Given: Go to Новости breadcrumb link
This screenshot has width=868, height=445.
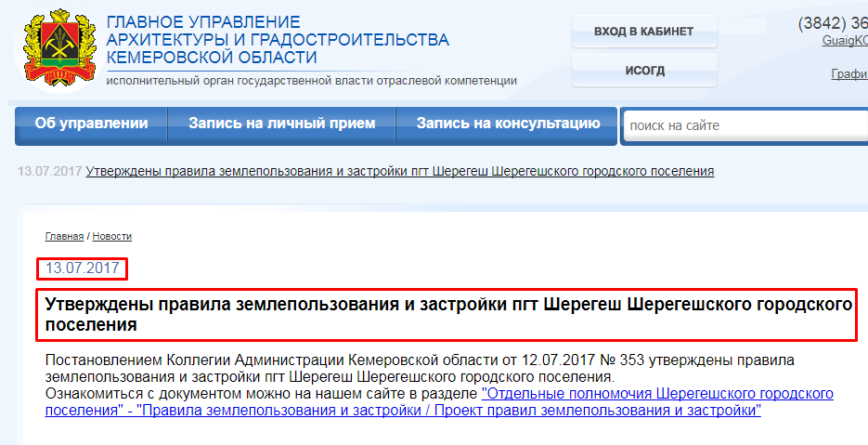Looking at the screenshot, I should [111, 236].
